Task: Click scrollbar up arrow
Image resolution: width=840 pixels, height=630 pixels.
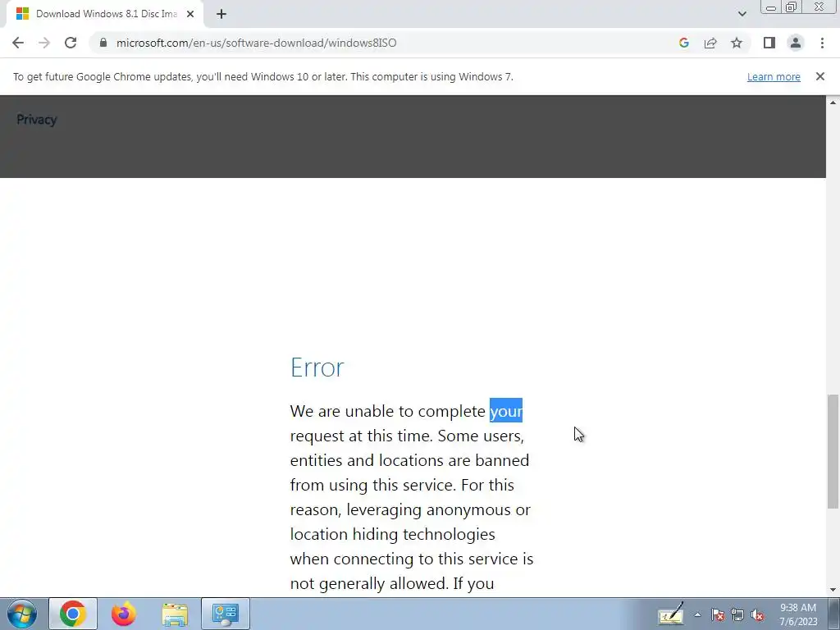Action: tap(833, 103)
